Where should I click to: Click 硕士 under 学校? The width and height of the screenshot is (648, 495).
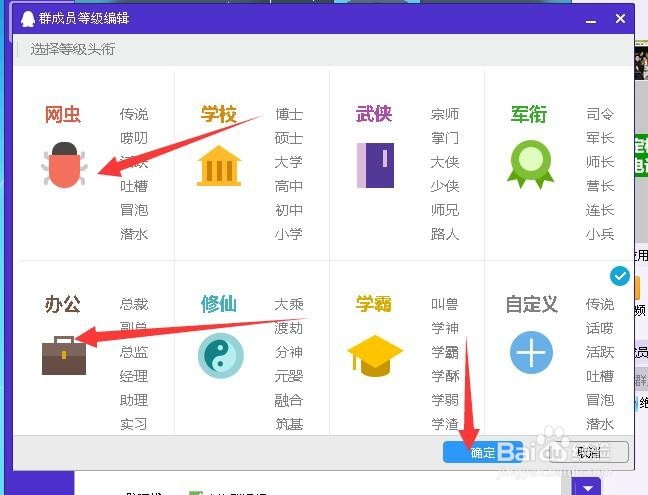point(289,138)
